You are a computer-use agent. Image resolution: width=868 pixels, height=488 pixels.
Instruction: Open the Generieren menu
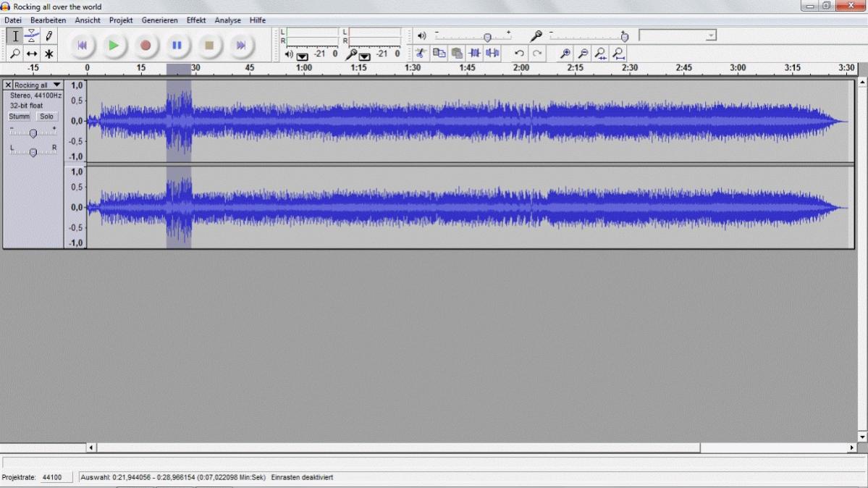point(159,20)
